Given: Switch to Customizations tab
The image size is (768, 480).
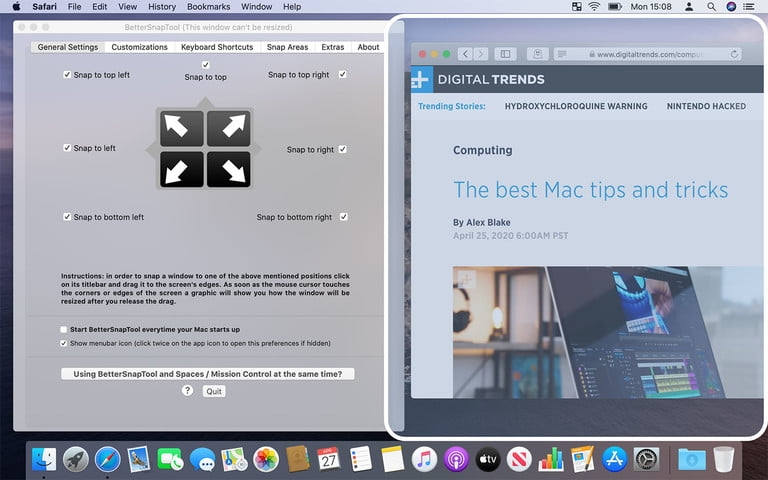Looking at the screenshot, I should pos(140,47).
